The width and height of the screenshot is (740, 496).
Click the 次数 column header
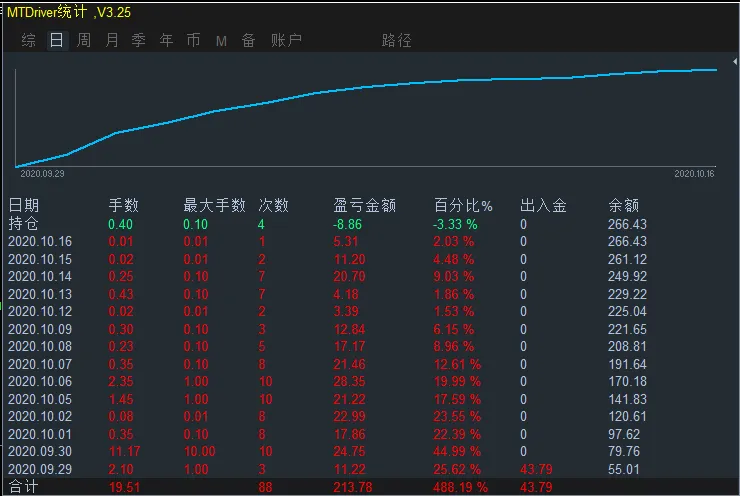(273, 206)
